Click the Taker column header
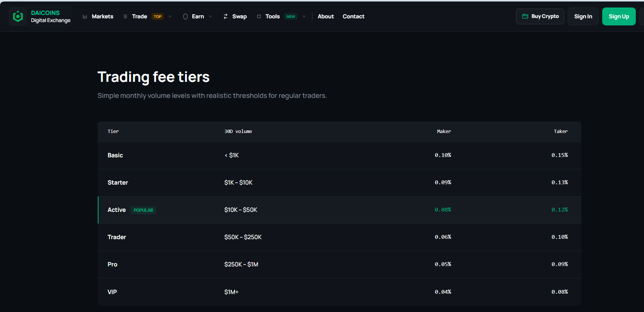644x312 pixels. [561, 132]
